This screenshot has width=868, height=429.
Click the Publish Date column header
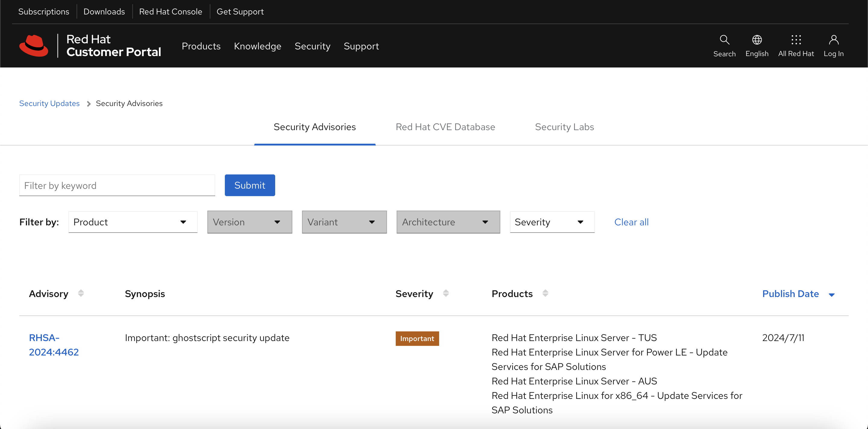click(x=790, y=294)
